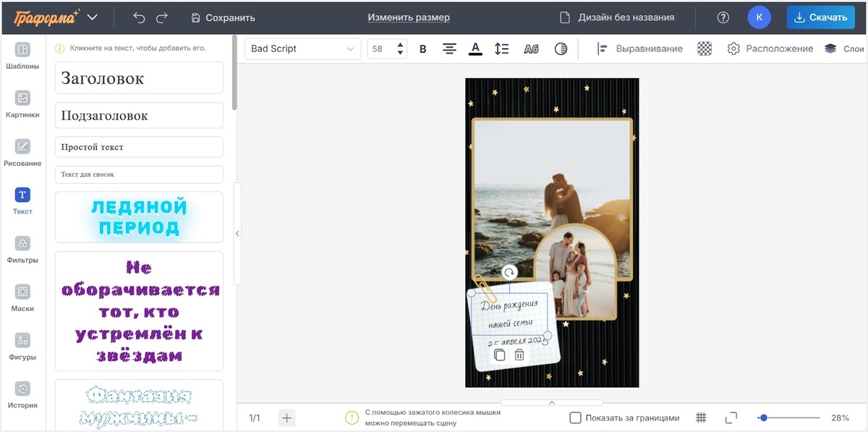The image size is (868, 432).
Task: Click fit to screen icon
Action: tap(731, 418)
